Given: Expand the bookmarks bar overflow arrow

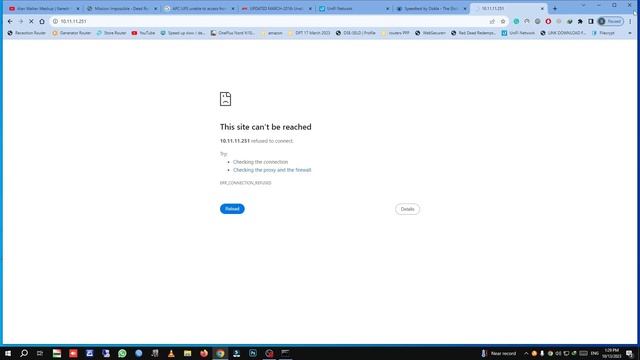Looking at the screenshot, I should [630, 33].
